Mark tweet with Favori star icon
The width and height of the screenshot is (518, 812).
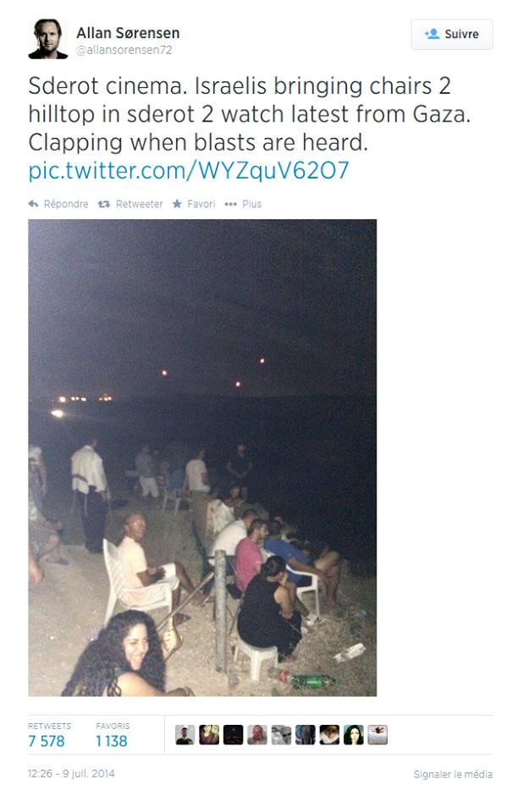[x=177, y=204]
